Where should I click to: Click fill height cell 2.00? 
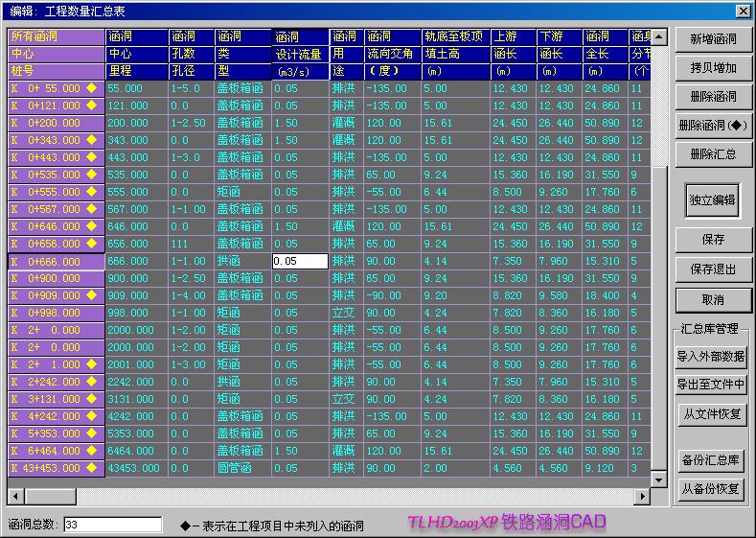[456, 469]
